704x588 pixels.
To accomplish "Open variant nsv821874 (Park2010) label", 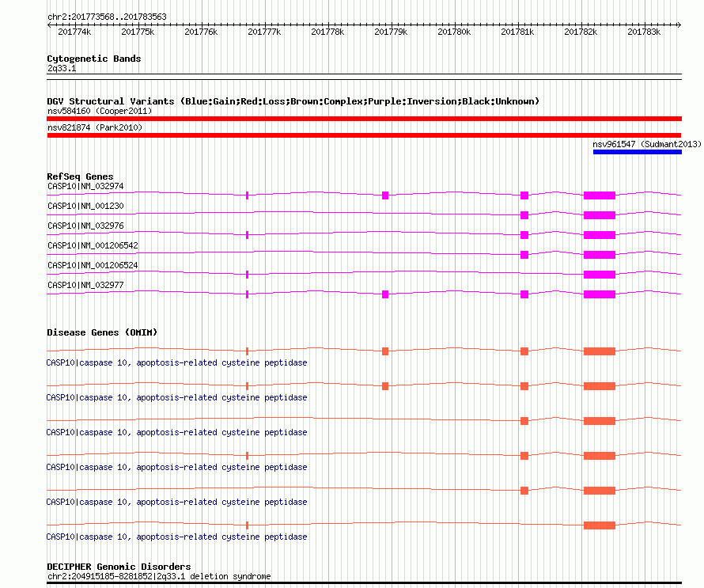I will (x=95, y=127).
